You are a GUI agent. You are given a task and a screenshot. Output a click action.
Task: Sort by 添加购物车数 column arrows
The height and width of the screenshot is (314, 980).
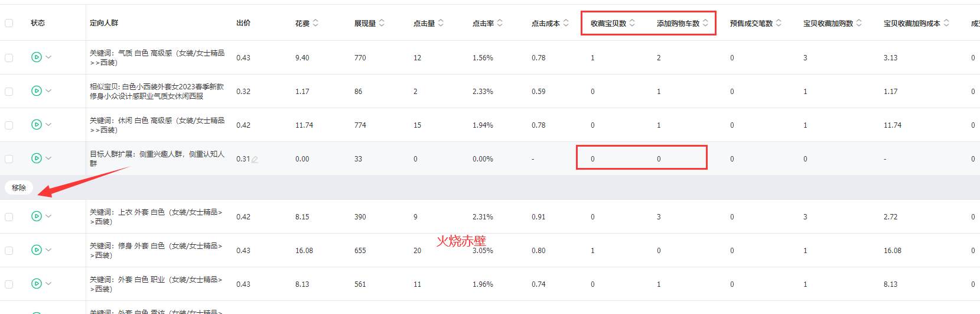(x=705, y=23)
